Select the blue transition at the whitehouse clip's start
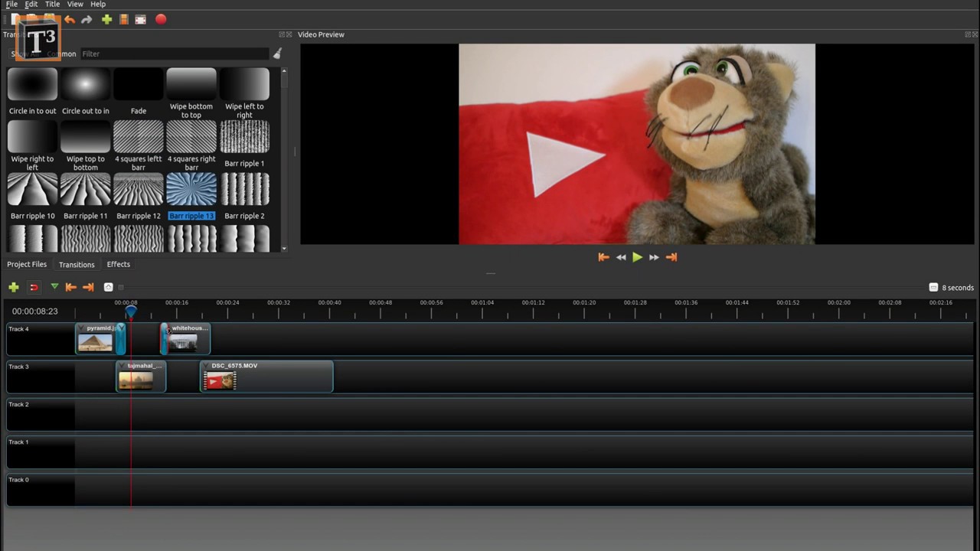This screenshot has height=551, width=980. coord(164,338)
